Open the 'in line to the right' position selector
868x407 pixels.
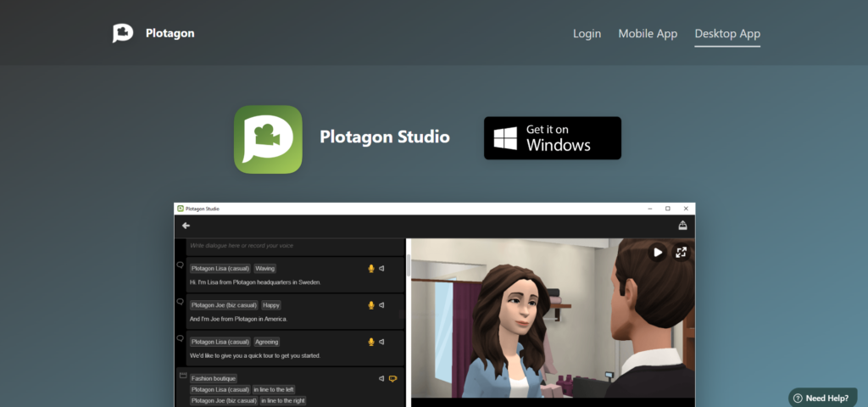(x=283, y=400)
